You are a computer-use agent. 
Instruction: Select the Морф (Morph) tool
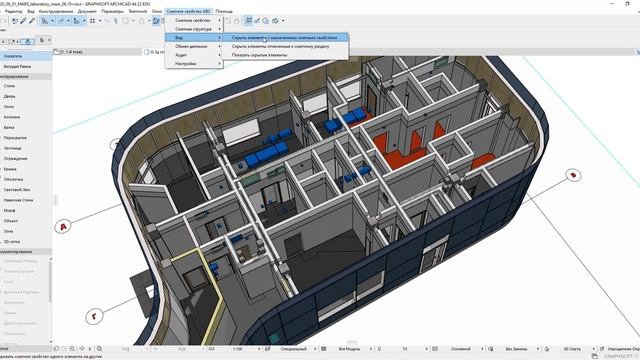click(x=9, y=210)
